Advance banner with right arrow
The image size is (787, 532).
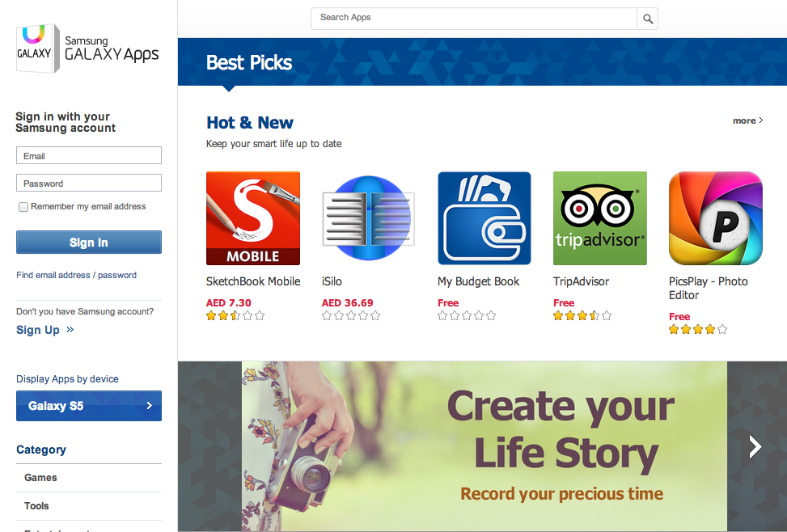[x=755, y=446]
